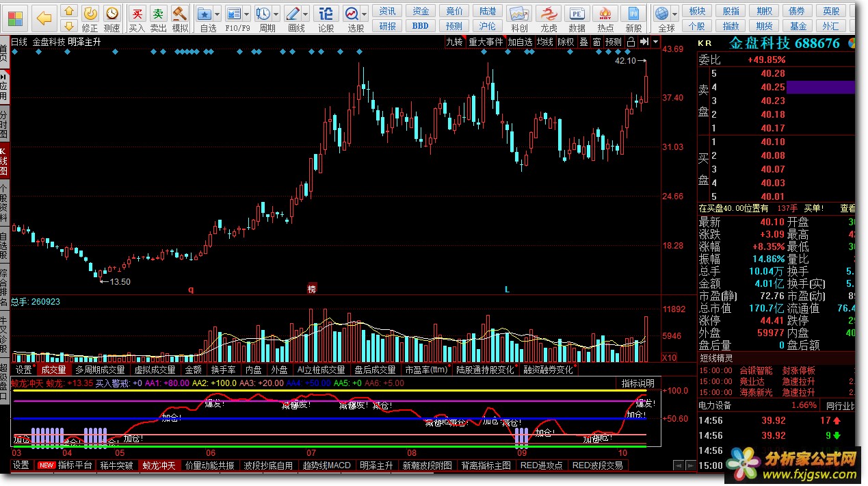Toggle the 九转 indicator on the chart

click(454, 42)
